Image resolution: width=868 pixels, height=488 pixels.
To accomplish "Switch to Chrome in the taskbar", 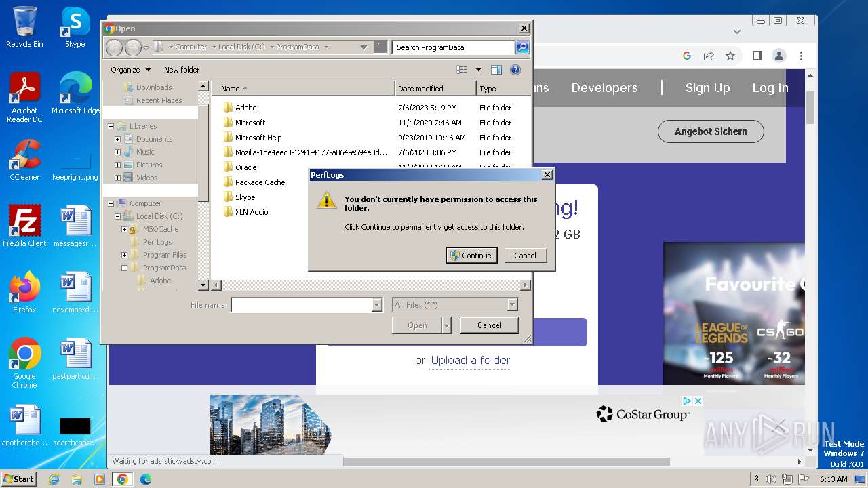I will 123,479.
